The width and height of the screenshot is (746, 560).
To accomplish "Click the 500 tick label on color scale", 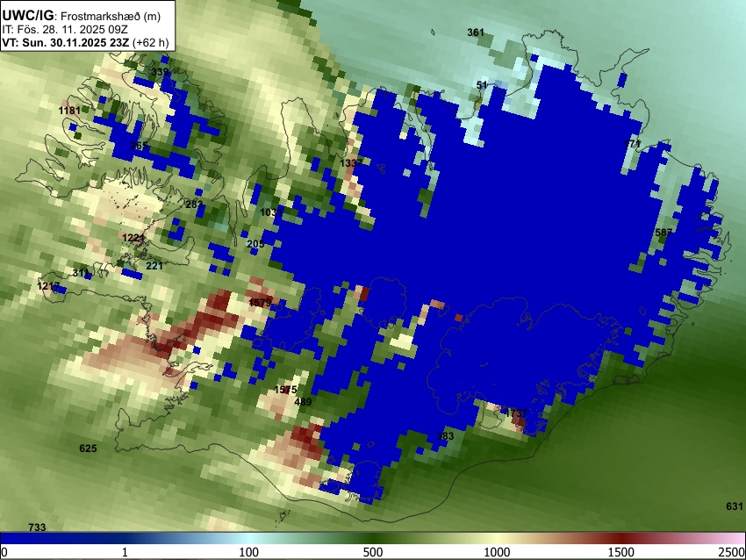I will (373, 552).
